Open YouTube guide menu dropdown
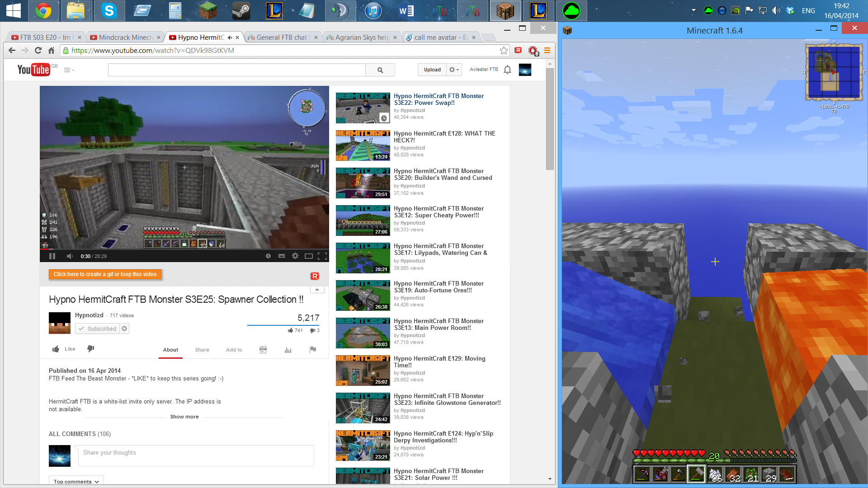 pos(69,70)
